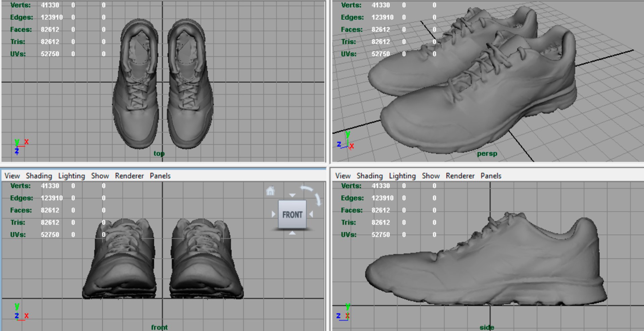Click the 'Edges:' label in the front viewport
This screenshot has height=331, width=644.
pos(21,198)
